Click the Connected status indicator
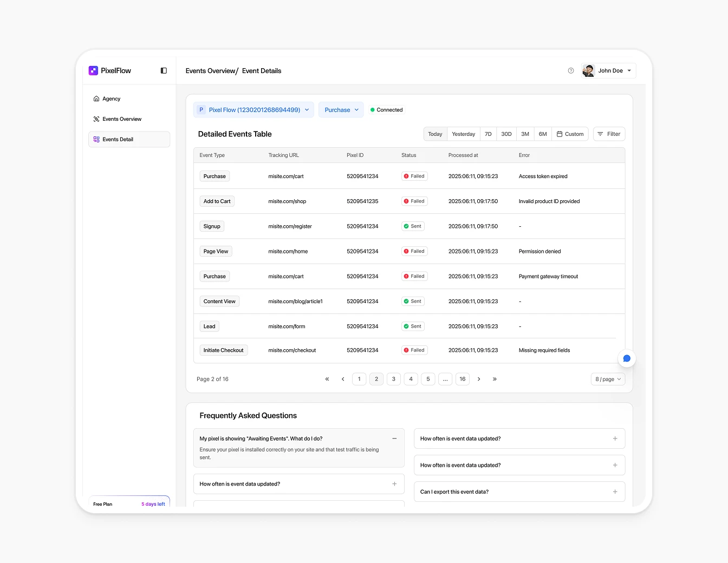The width and height of the screenshot is (728, 563). (x=386, y=109)
